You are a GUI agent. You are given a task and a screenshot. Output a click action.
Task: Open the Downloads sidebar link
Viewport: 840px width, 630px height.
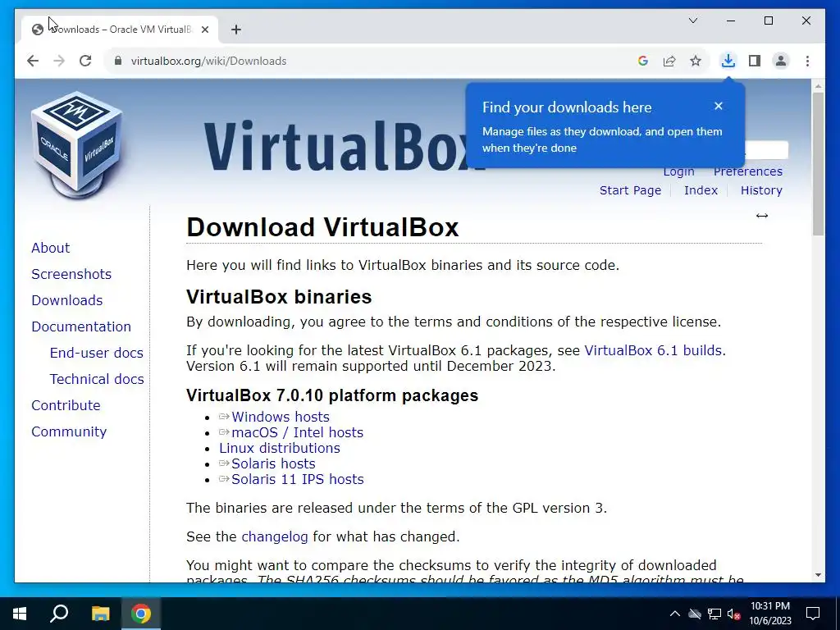pos(67,300)
